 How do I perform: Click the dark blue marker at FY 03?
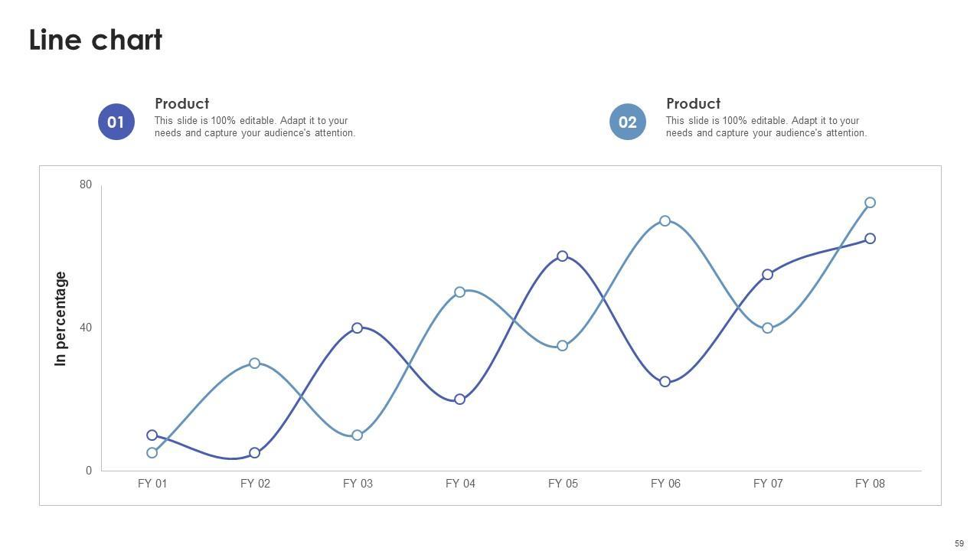(x=357, y=328)
